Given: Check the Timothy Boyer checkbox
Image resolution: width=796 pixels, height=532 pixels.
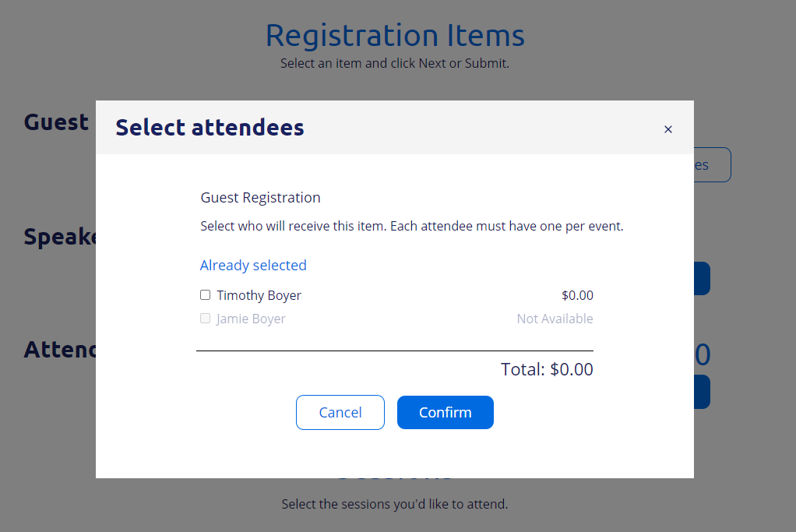Looking at the screenshot, I should [x=206, y=295].
